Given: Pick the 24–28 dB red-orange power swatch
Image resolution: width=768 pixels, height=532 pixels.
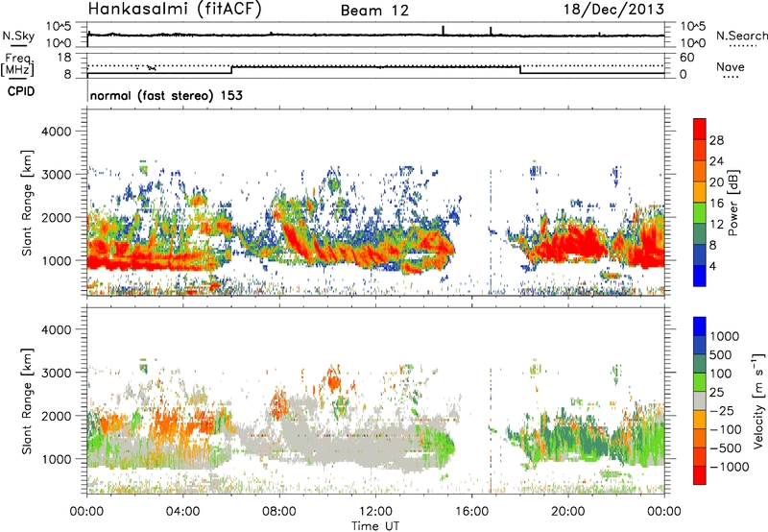Looking at the screenshot, I should pos(700,150).
